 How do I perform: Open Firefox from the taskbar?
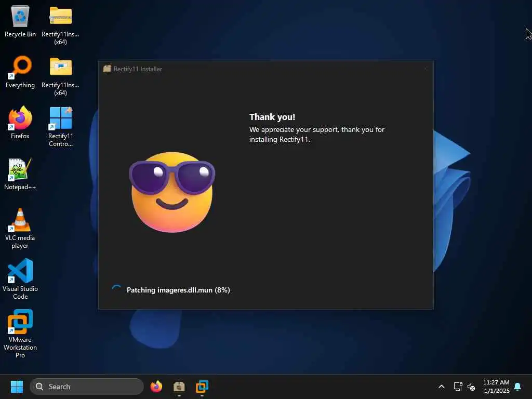(x=156, y=387)
